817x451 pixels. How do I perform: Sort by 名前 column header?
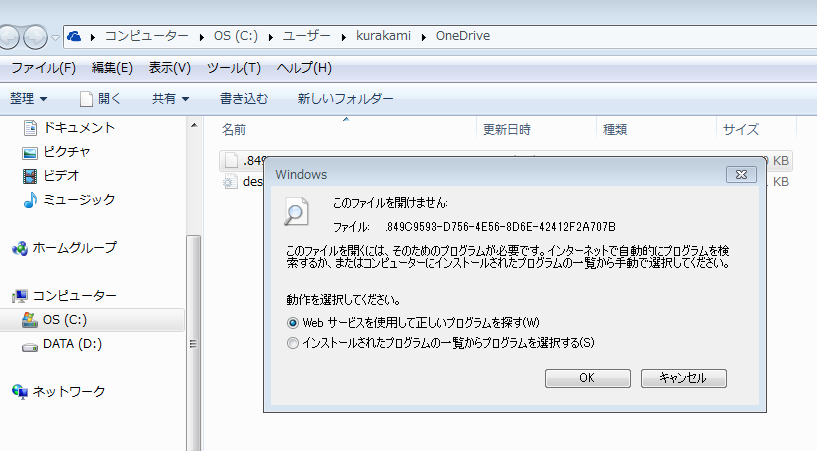tap(234, 130)
